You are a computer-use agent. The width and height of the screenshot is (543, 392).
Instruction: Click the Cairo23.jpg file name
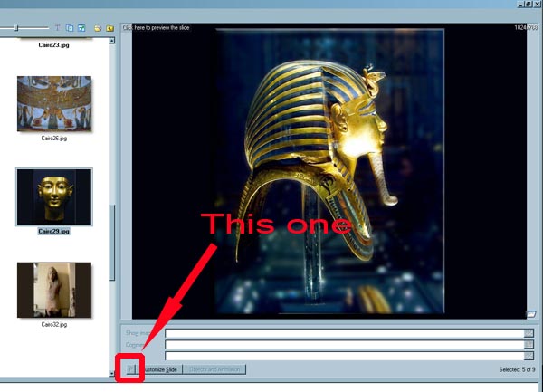coord(53,44)
